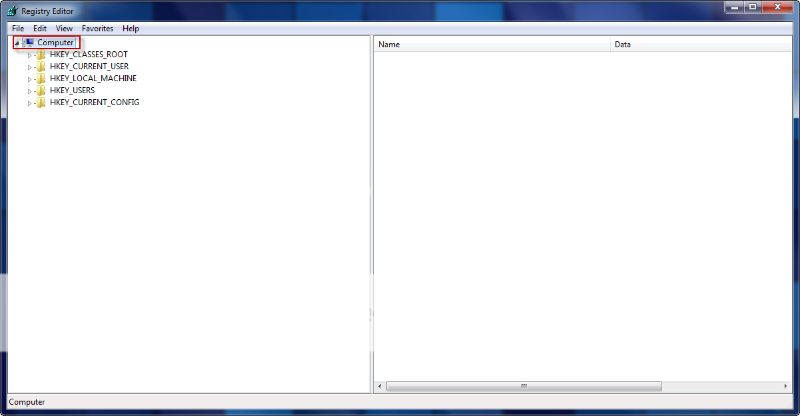This screenshot has height=416, width=800.
Task: Expand the HKEY_CLASSES_ROOT key
Action: (x=29, y=55)
